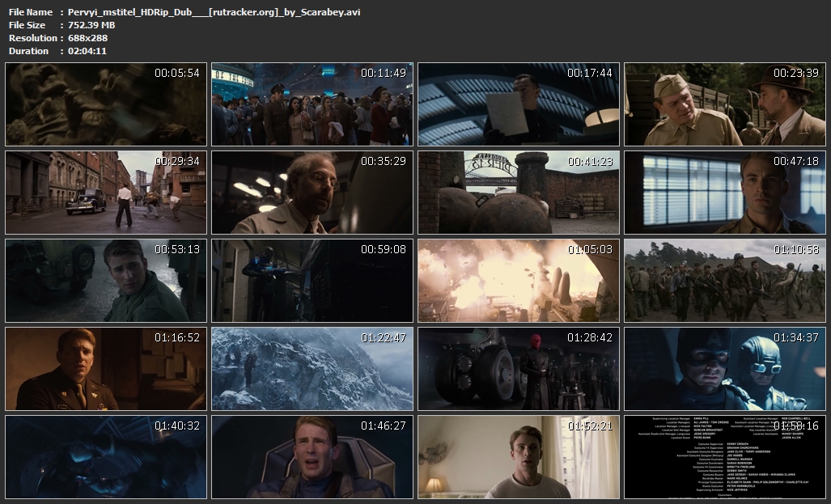Viewport: 831px width, 504px height.
Task: Open the frame stamped 01:46:27
Action: click(312, 458)
